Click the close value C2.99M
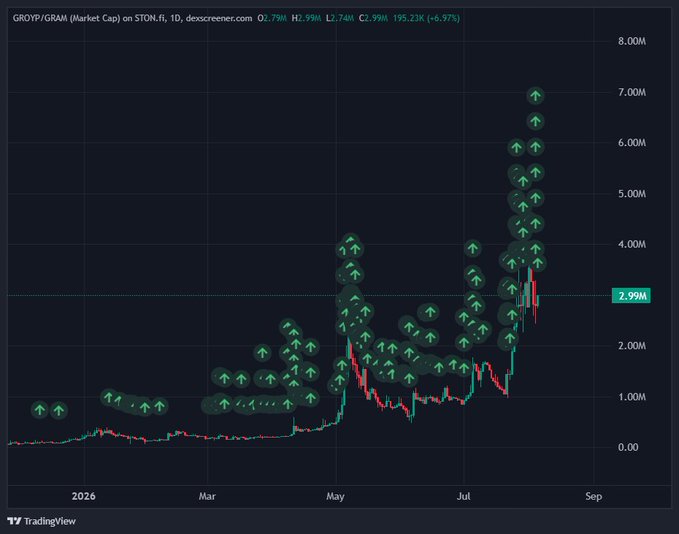679x534 pixels. [x=373, y=18]
